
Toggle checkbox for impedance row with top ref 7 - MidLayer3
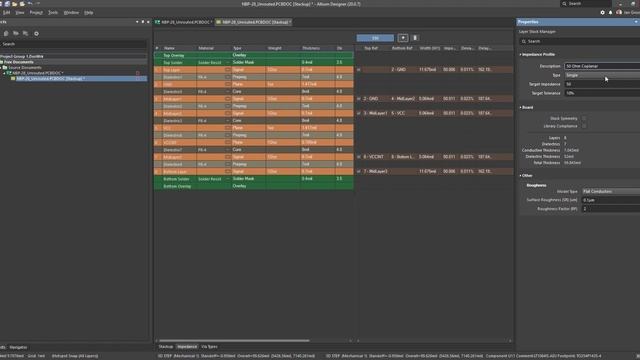[x=359, y=171]
